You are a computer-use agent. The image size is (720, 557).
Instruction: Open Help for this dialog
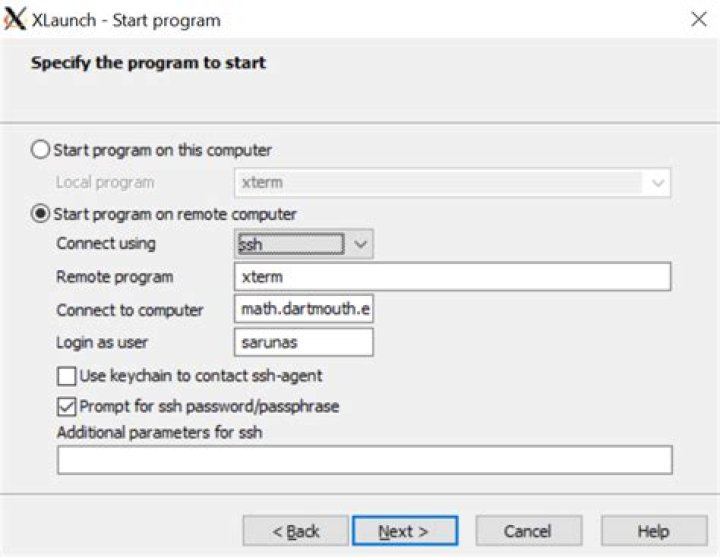(x=654, y=531)
